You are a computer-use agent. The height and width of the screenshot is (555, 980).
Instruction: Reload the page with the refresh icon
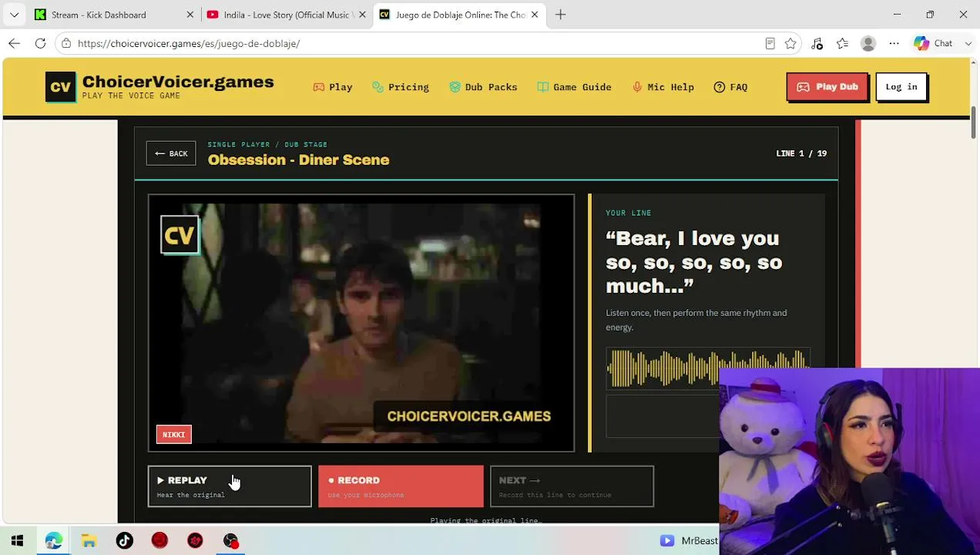[x=40, y=43]
